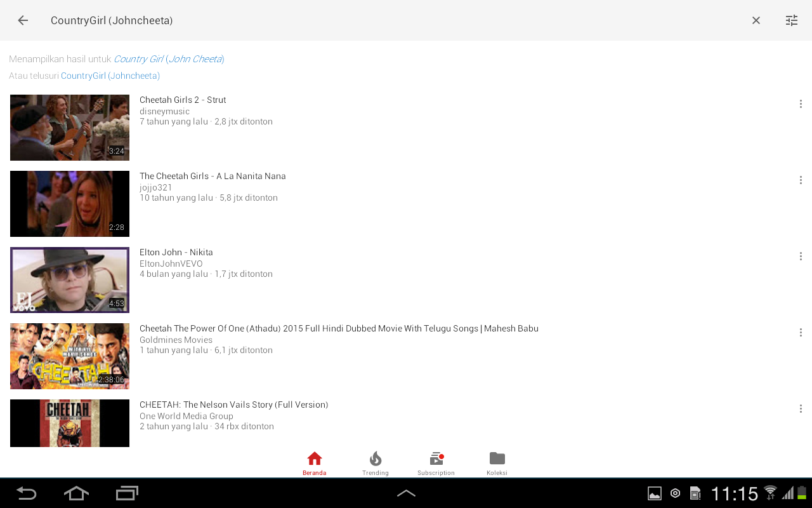
Task: Switch to the Trending tab
Action: coord(376,464)
